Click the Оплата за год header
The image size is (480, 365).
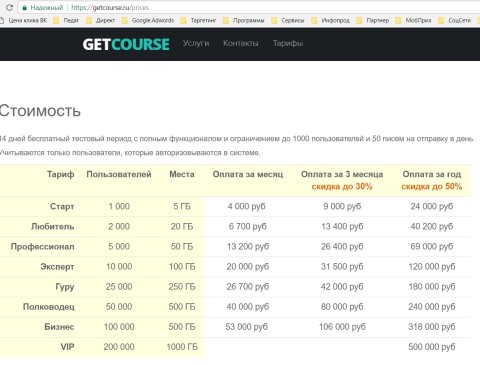tap(432, 174)
